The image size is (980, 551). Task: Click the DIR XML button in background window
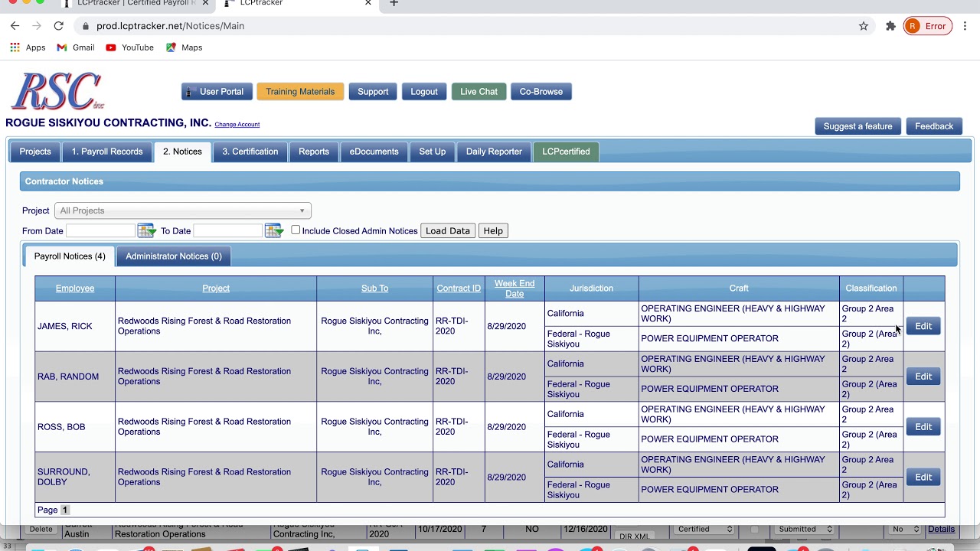click(x=634, y=536)
